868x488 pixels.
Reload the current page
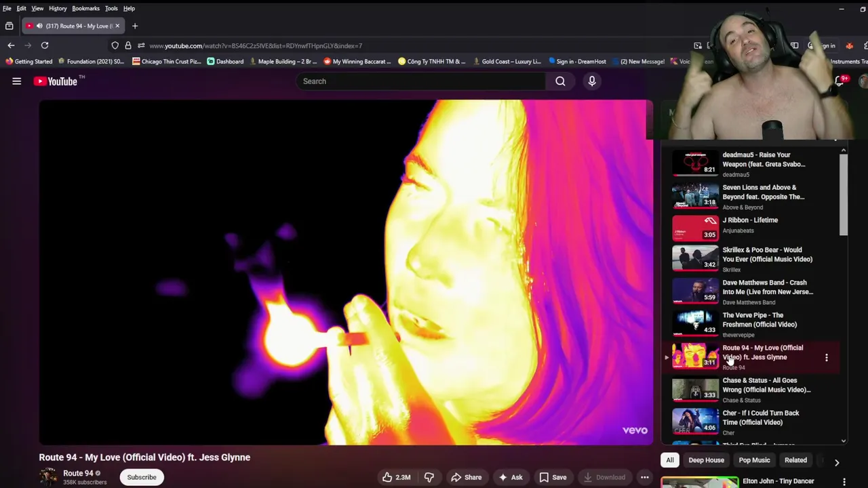(45, 45)
